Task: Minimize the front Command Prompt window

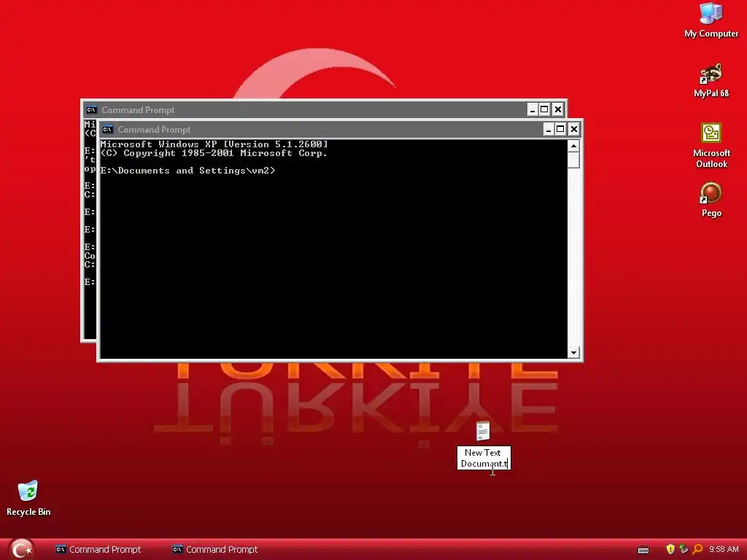Action: (549, 129)
